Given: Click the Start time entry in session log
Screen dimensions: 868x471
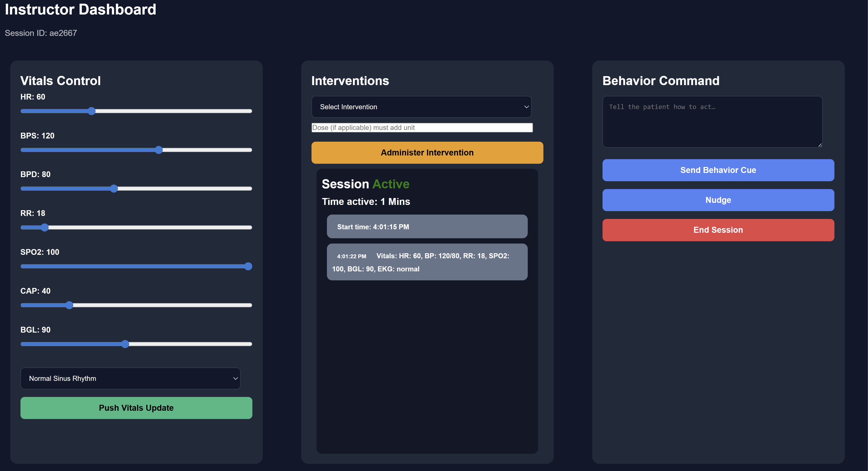Looking at the screenshot, I should (x=427, y=226).
